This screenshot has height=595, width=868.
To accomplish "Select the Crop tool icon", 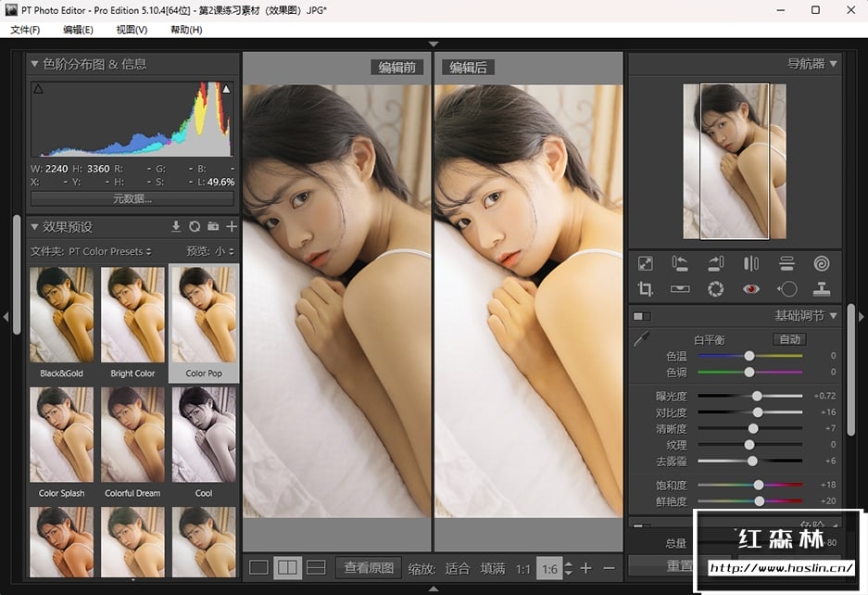I will pos(646,289).
